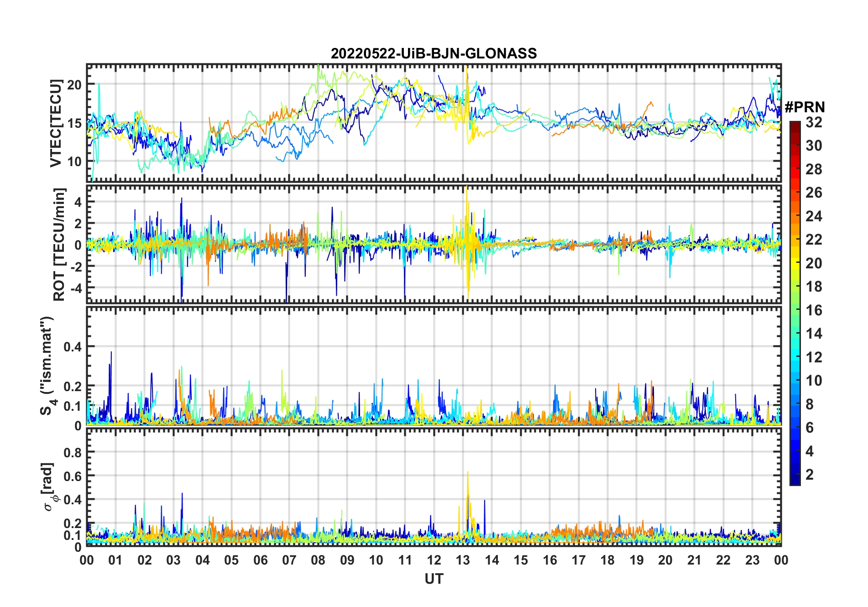Click the UT x-axis label
The width and height of the screenshot is (868, 607).
[434, 579]
